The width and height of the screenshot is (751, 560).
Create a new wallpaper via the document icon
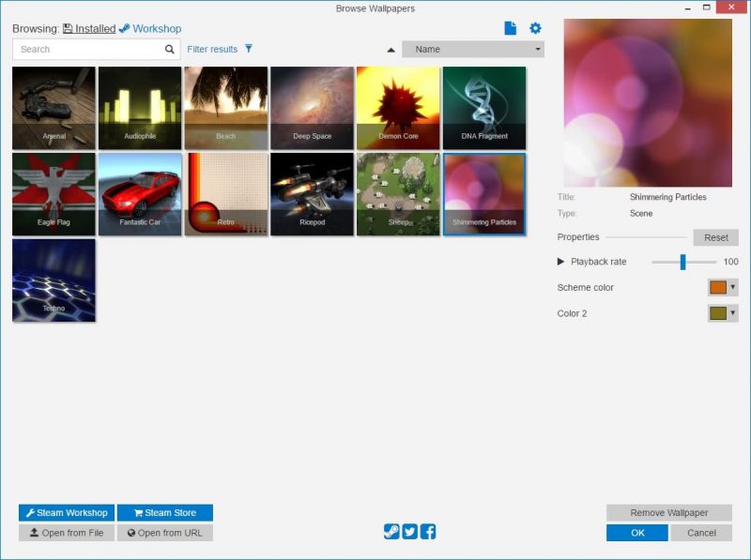[510, 28]
